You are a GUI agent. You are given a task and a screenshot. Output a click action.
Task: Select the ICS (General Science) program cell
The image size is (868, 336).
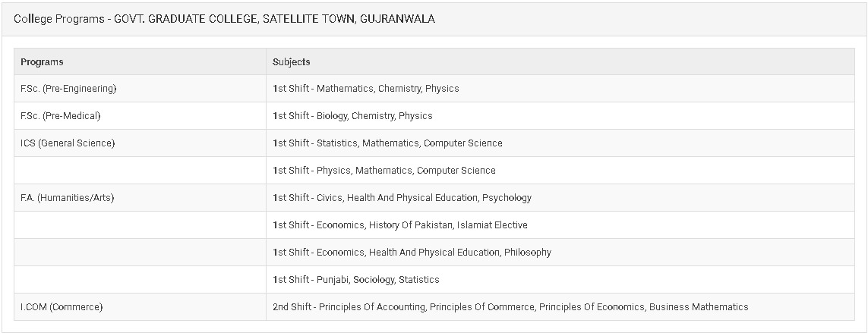click(68, 143)
